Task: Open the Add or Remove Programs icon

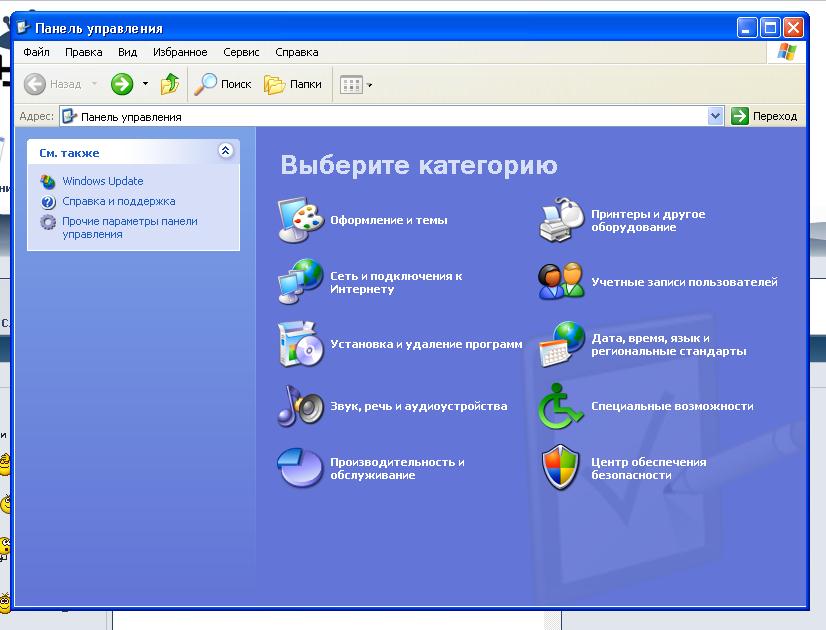Action: 300,344
